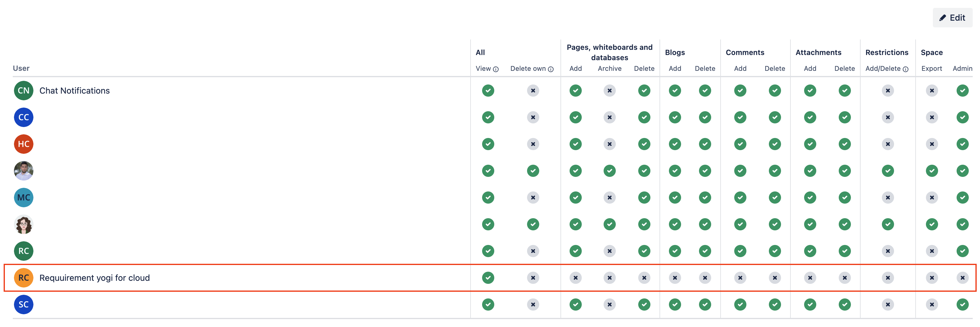Toggle Pages Archive for the CC user

609,117
